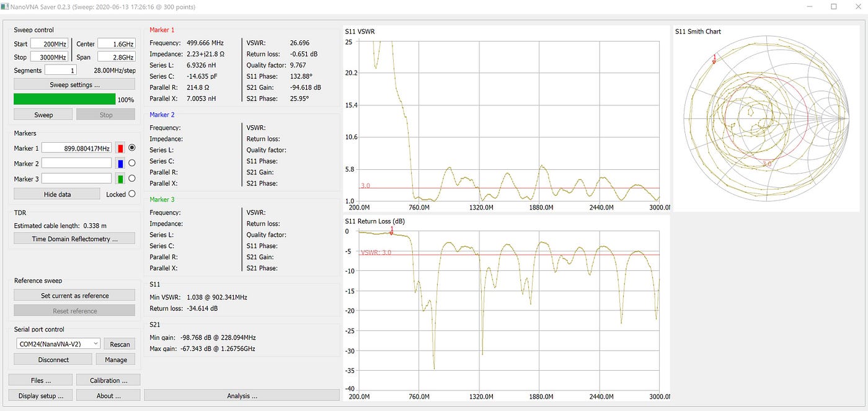Click the S21 Gain value -94.618 dB

[x=305, y=87]
